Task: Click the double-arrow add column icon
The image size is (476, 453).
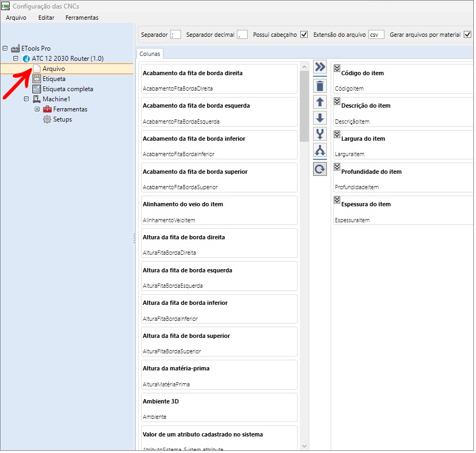Action: point(321,67)
